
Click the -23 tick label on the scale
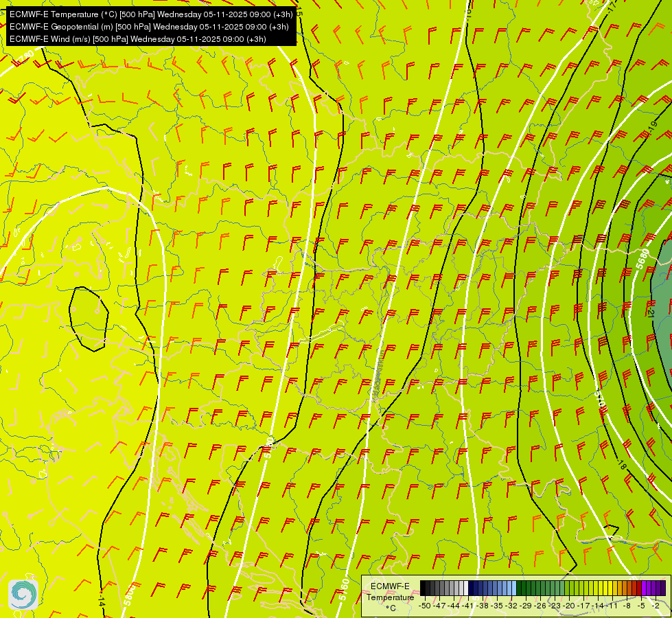[554, 606]
